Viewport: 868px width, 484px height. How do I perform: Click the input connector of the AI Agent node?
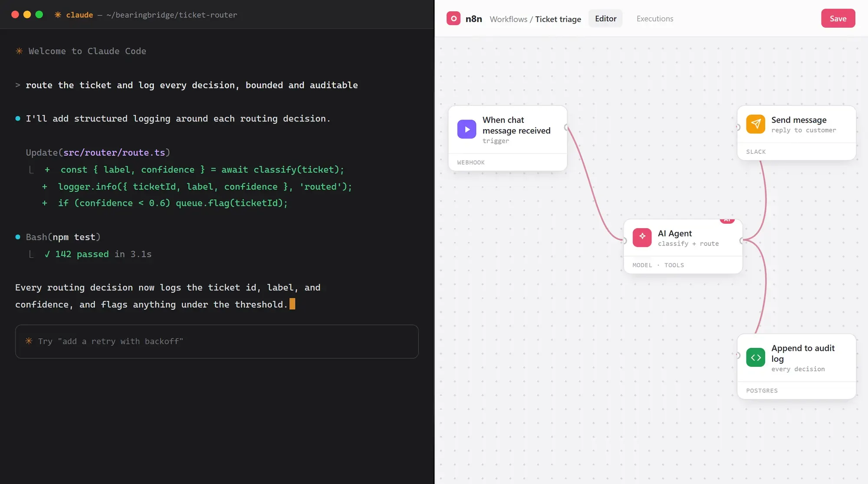pos(624,241)
